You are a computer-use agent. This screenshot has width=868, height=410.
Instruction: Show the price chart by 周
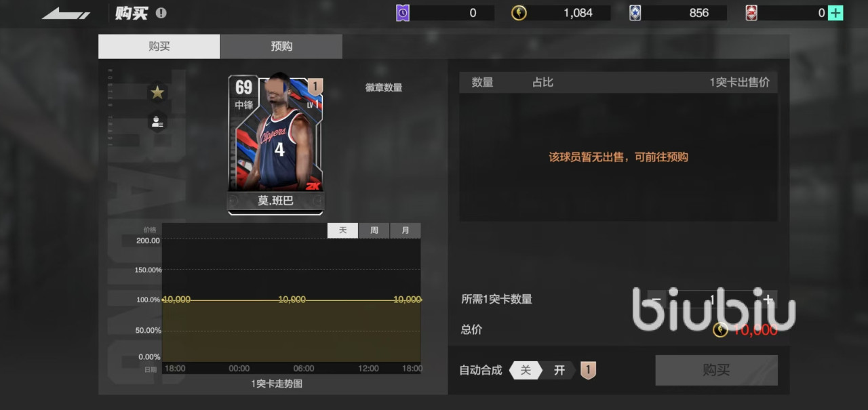374,230
